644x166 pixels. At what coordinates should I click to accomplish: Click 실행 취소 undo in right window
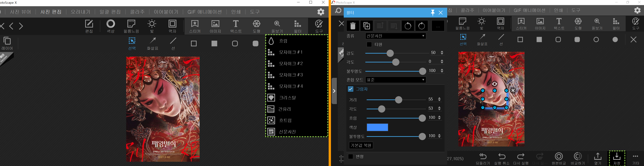pos(502,159)
